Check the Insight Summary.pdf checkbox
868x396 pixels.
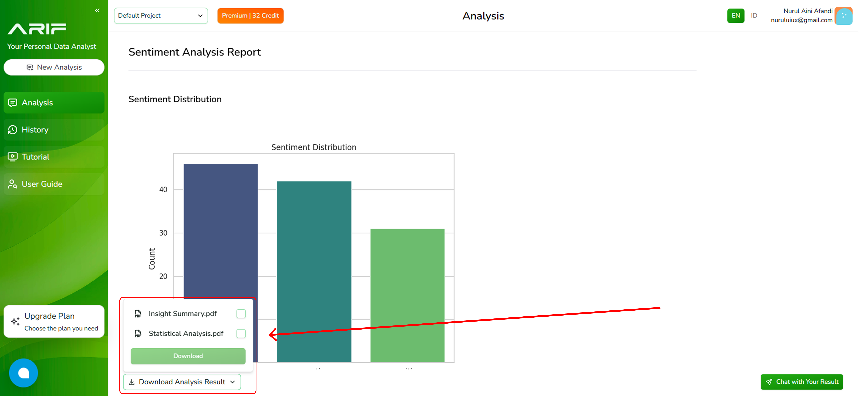point(241,314)
